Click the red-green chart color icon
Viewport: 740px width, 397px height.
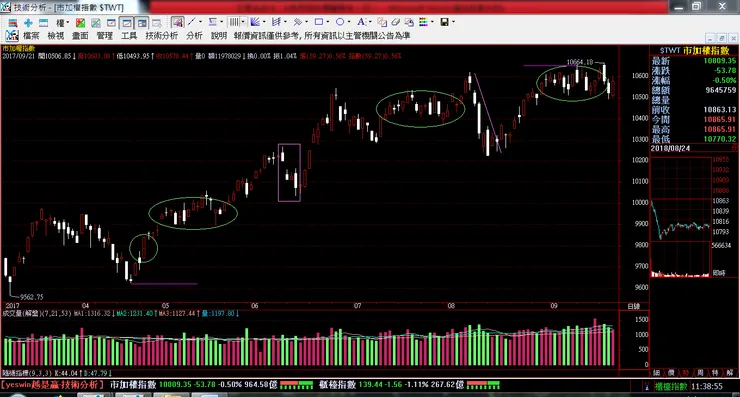click(x=81, y=23)
